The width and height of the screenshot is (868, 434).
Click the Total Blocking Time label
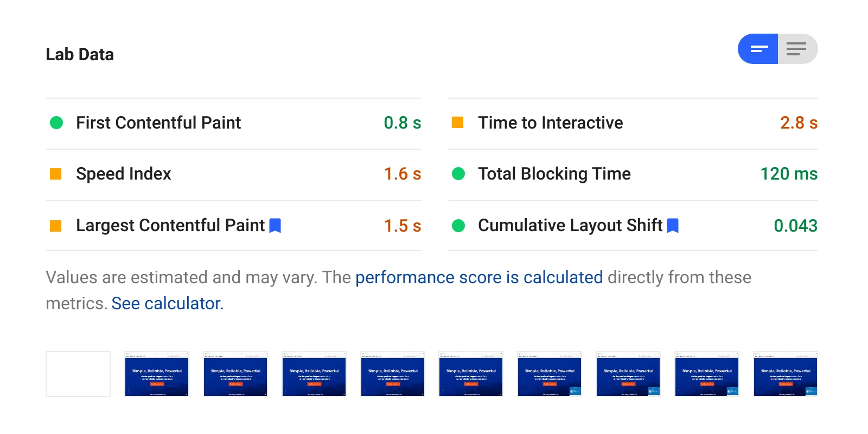click(554, 174)
